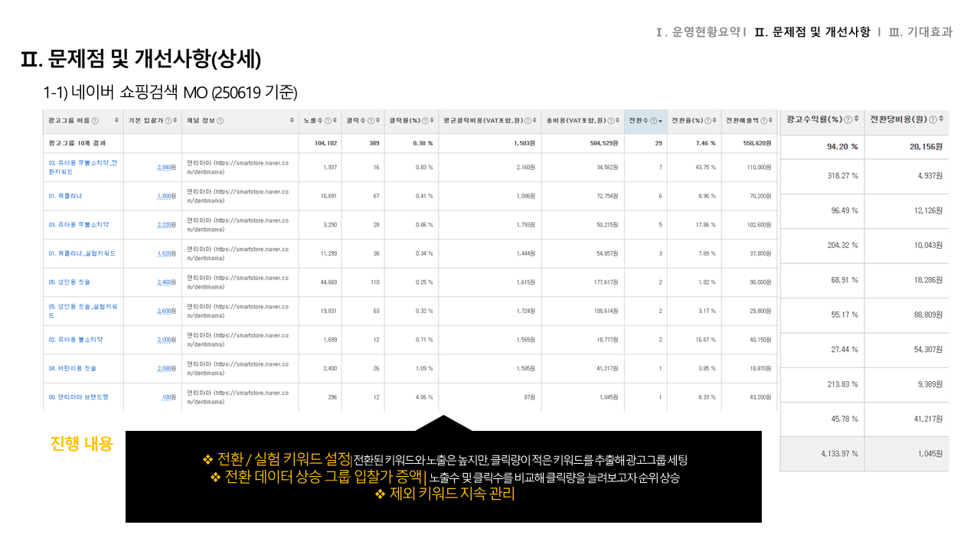Open the help icon beside 클릭수
The height and width of the screenshot is (551, 980).
(x=371, y=120)
